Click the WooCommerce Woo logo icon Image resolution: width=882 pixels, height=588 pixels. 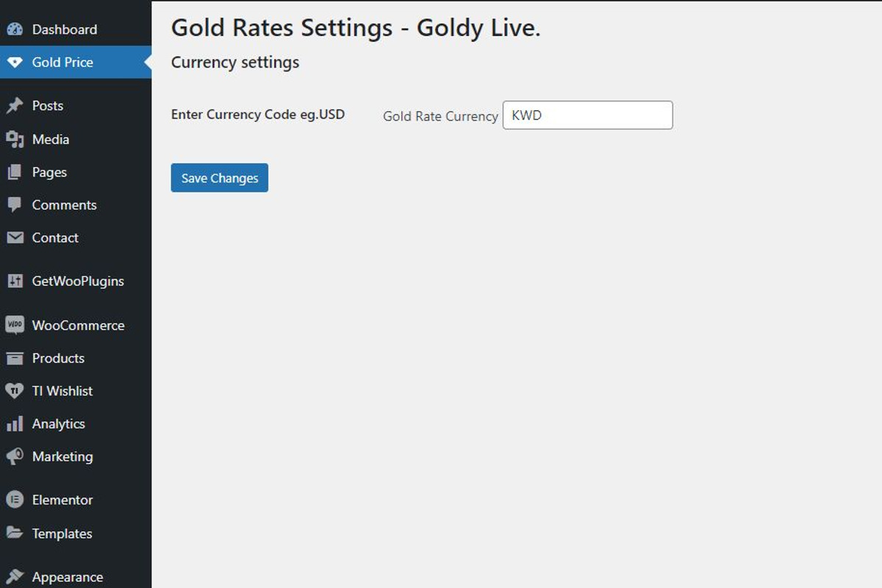[15, 325]
